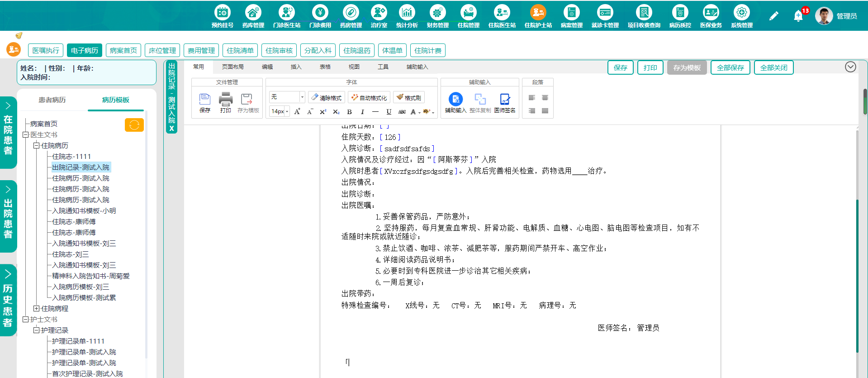Open the text highlight color picker

(428, 112)
